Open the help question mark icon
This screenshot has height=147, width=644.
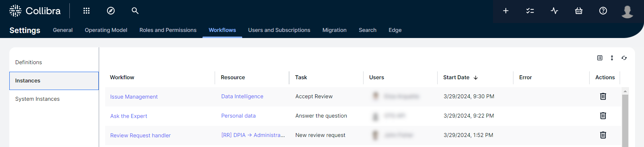coord(603,11)
